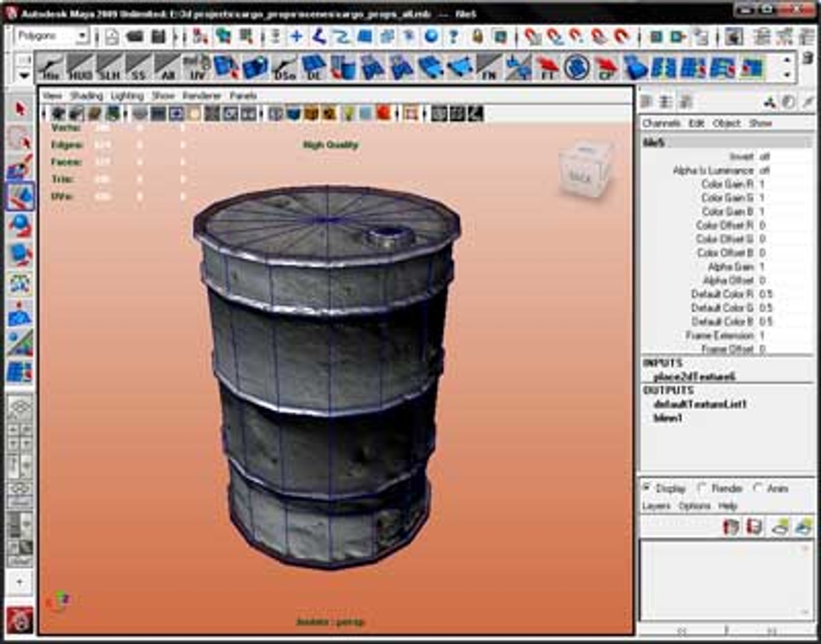Pick the Select tool arrow in the toolbox

(20, 109)
